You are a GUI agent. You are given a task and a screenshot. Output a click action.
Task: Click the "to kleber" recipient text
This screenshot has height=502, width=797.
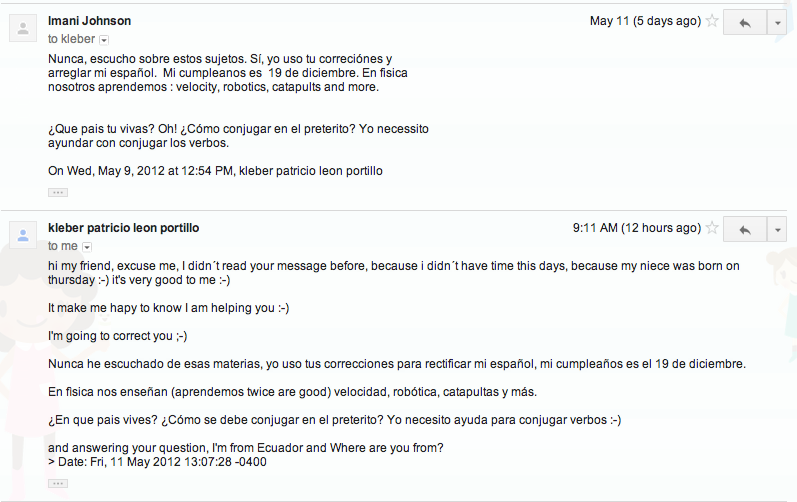tap(71, 39)
